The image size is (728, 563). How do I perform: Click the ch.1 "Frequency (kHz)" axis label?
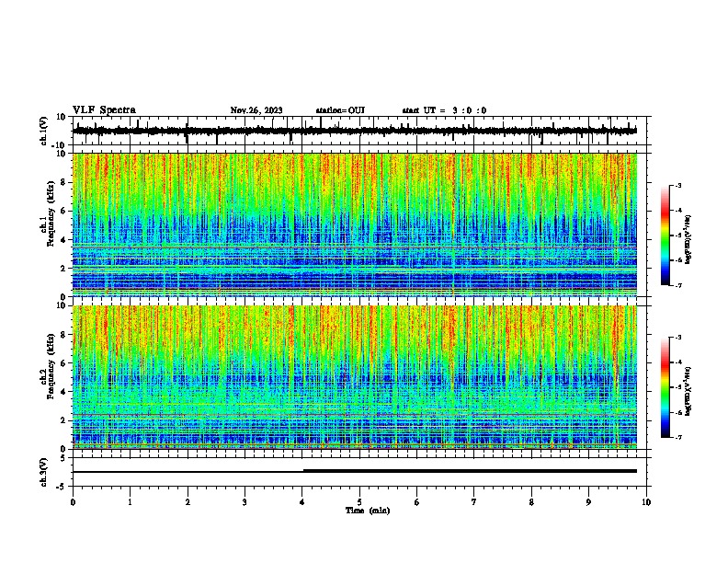tap(51, 213)
